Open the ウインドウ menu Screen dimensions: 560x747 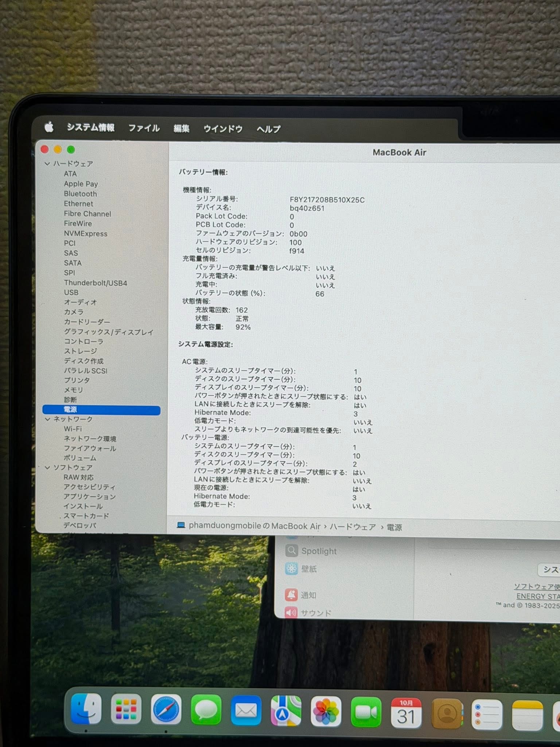point(223,129)
